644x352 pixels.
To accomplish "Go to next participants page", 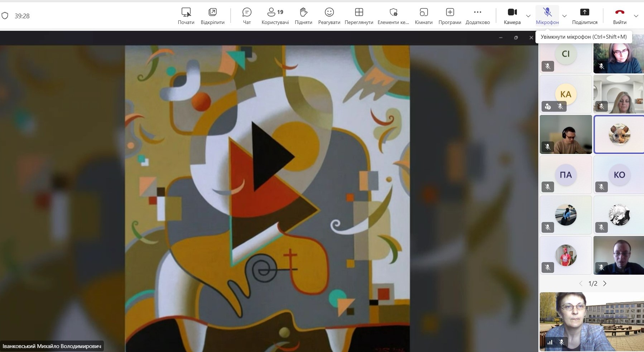I will (x=605, y=284).
